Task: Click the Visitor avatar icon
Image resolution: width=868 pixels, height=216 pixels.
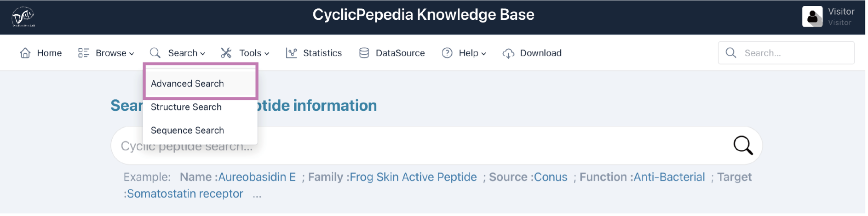Action: 812,17
